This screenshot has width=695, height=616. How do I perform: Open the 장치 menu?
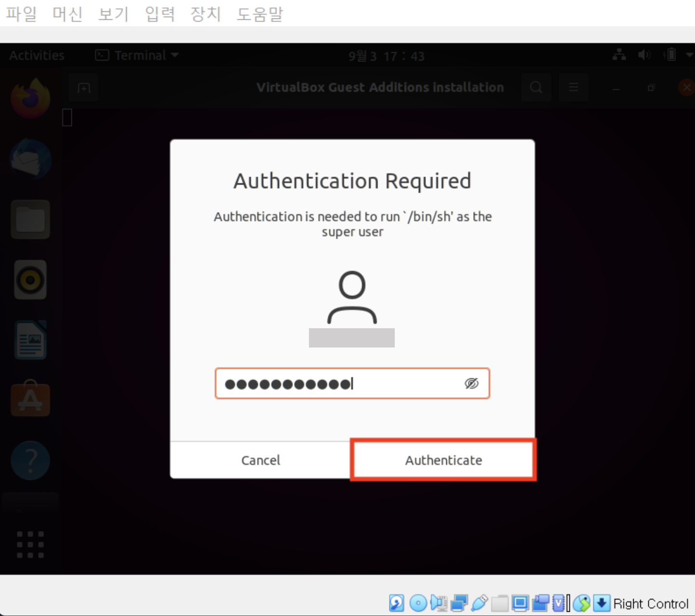(206, 13)
